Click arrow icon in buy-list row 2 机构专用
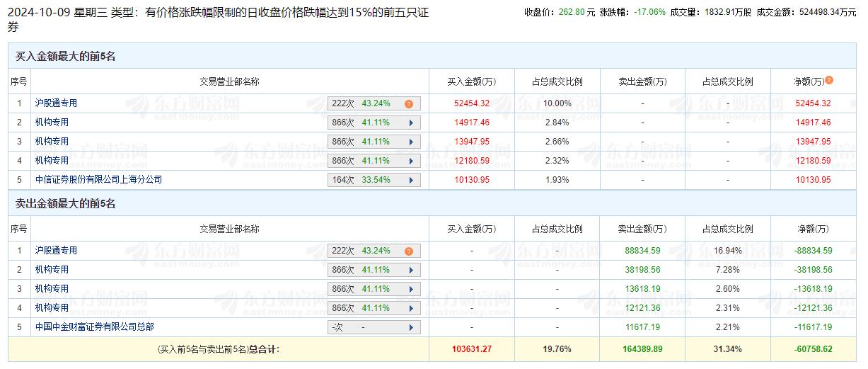 click(411, 123)
